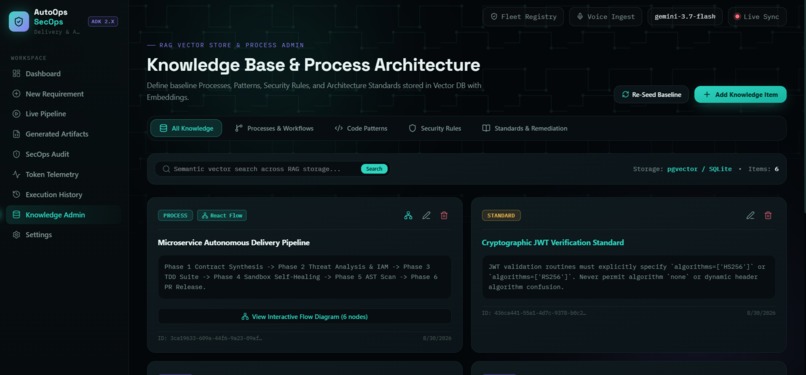Edit the Microservice Autonomous Delivery Pipeline item

coord(426,216)
